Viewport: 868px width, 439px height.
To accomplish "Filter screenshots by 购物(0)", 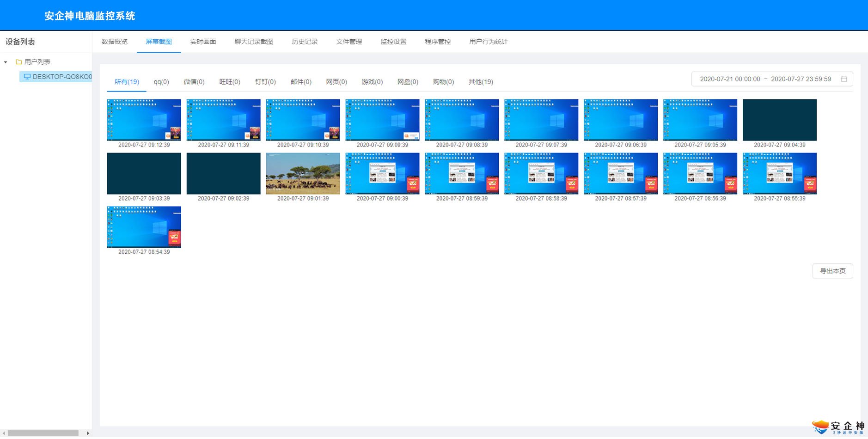I will tap(443, 82).
